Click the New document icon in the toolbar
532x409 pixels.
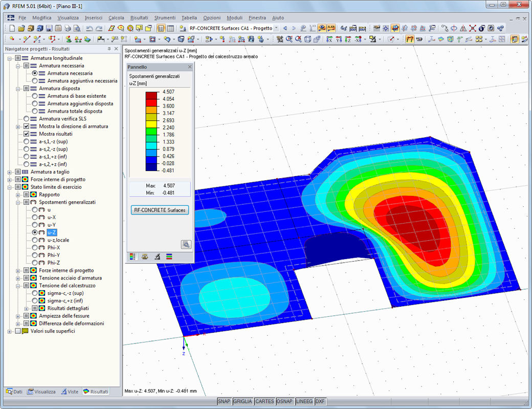(x=12, y=29)
